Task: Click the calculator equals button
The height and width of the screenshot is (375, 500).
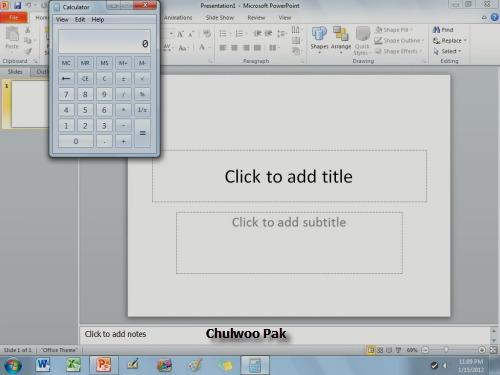Action: point(143,133)
